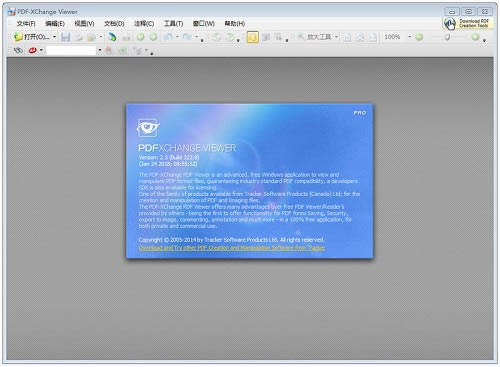
Task: Click green plus zoom in button
Action: (x=476, y=37)
